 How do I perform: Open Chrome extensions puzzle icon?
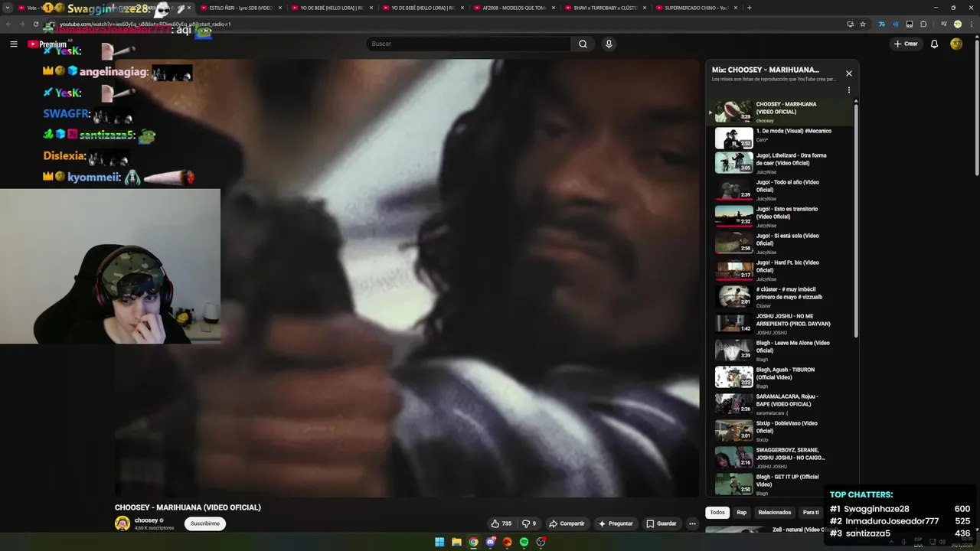pos(923,24)
